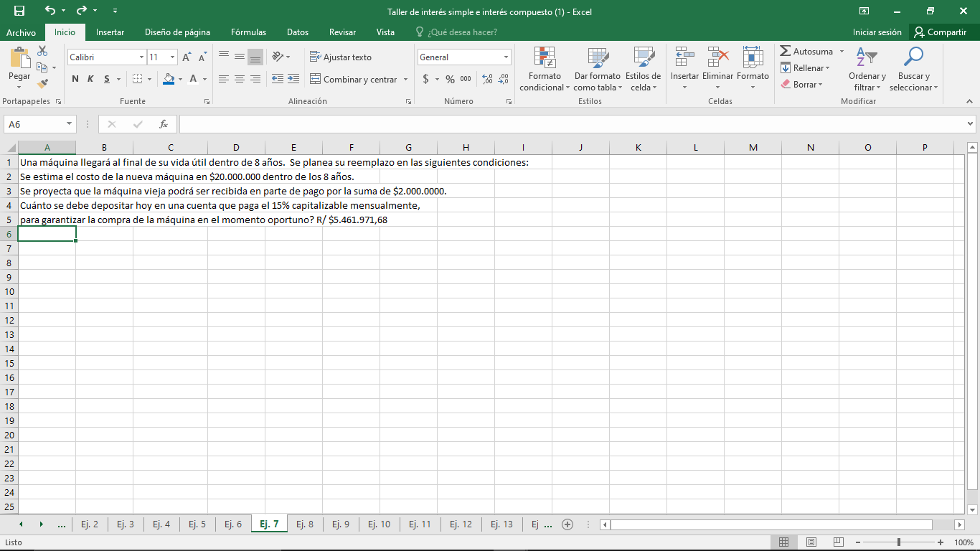Click Combinar y centrar
Screen dimensions: 980x551
point(354,79)
